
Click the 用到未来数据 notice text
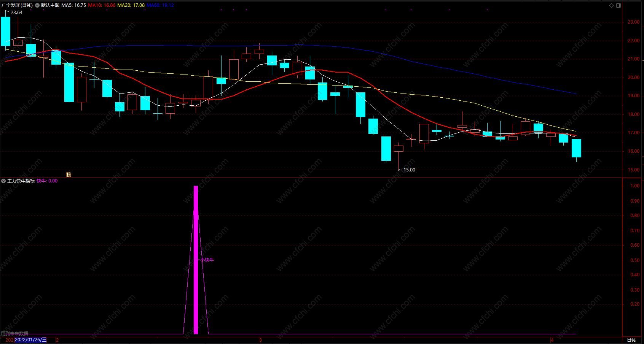14,333
